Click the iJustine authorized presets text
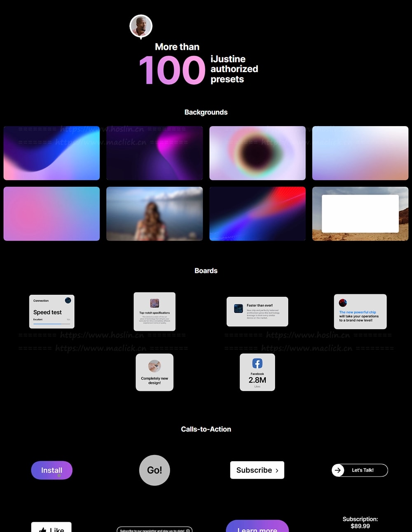This screenshot has width=412, height=532. (x=234, y=69)
